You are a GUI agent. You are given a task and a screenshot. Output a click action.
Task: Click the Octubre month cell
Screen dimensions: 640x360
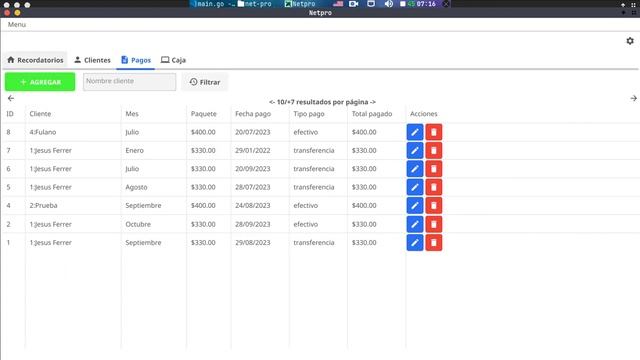coord(138,224)
